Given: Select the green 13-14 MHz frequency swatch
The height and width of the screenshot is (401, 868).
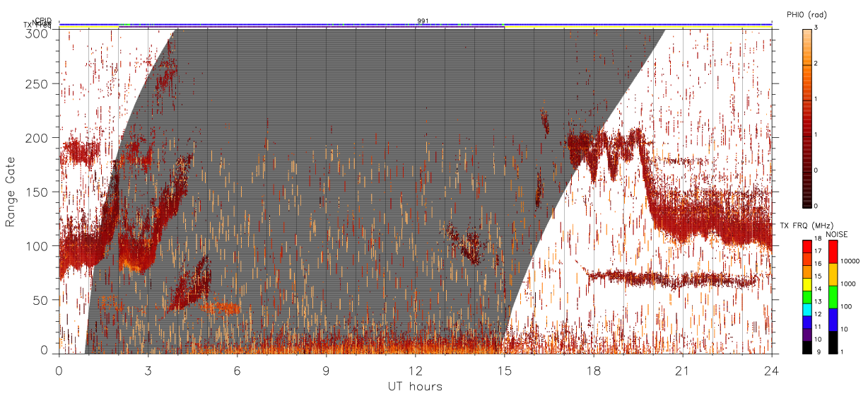Looking at the screenshot, I should (x=807, y=296).
